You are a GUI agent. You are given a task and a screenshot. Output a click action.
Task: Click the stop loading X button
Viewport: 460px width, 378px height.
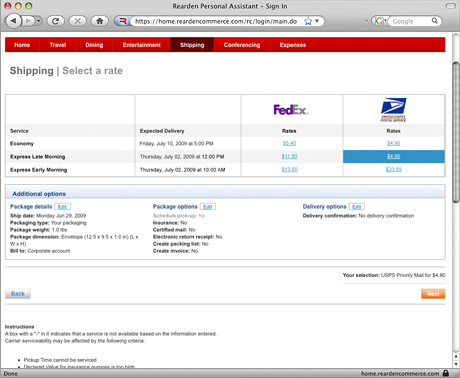tap(77, 21)
